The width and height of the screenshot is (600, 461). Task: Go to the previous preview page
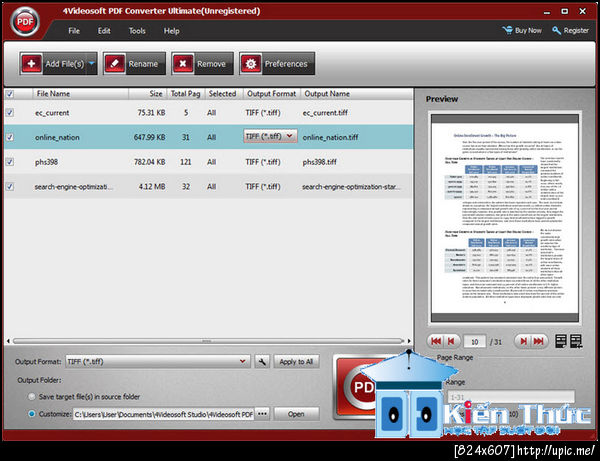[451, 341]
